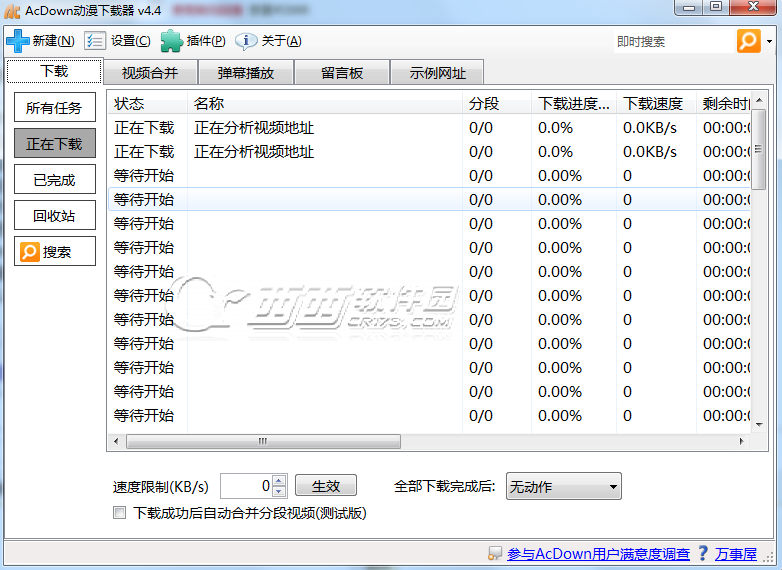782x570 pixels.
Task: Open the 插件(P) menu label
Action: point(206,41)
